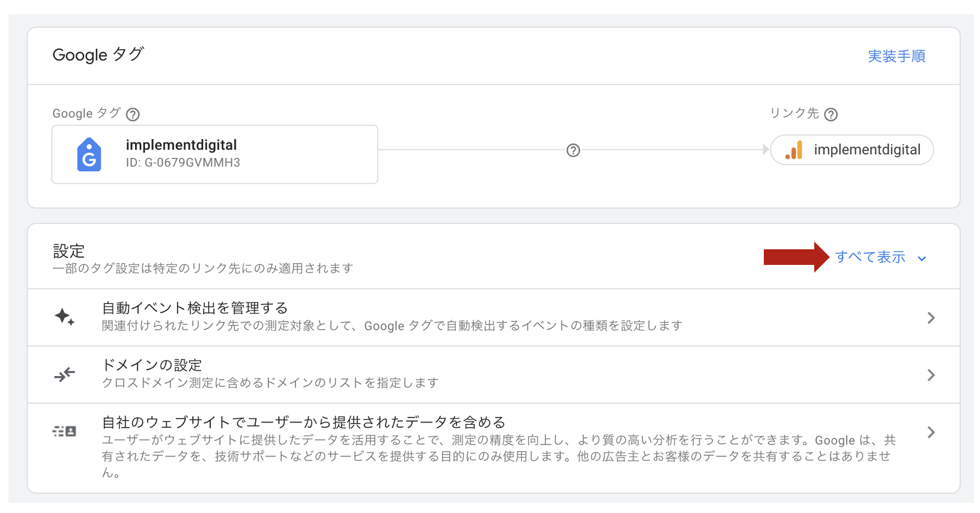Click the help icon on the connector line
Screen dimensions: 980x513
pyautogui.click(x=573, y=150)
